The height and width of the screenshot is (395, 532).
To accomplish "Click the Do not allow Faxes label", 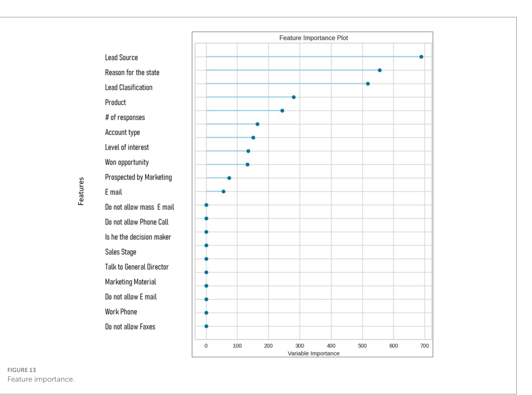I will [130, 327].
